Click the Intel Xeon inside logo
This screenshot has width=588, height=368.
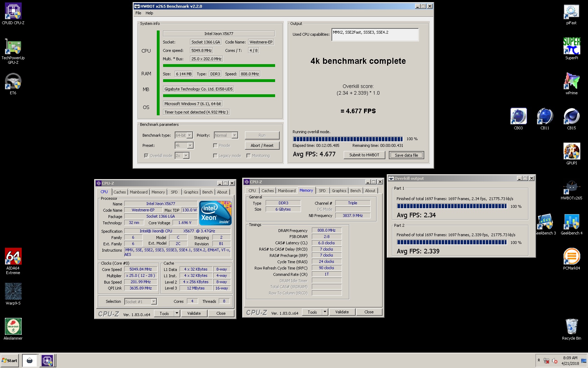tap(215, 213)
